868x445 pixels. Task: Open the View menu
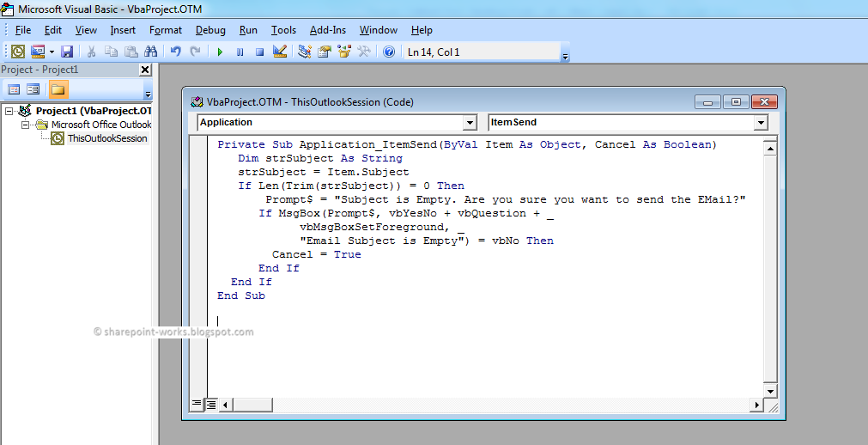pyautogui.click(x=86, y=30)
